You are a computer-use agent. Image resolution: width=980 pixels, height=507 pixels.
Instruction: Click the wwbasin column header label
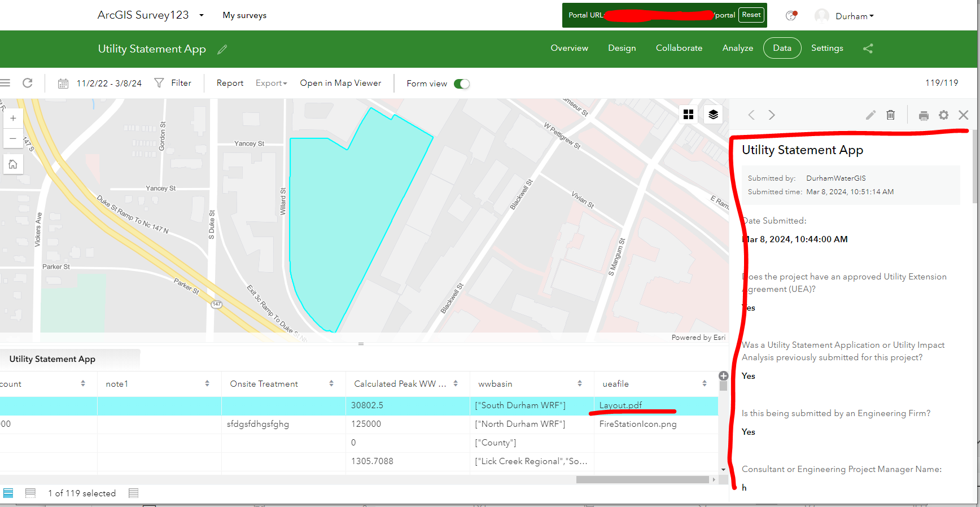[x=495, y=384]
